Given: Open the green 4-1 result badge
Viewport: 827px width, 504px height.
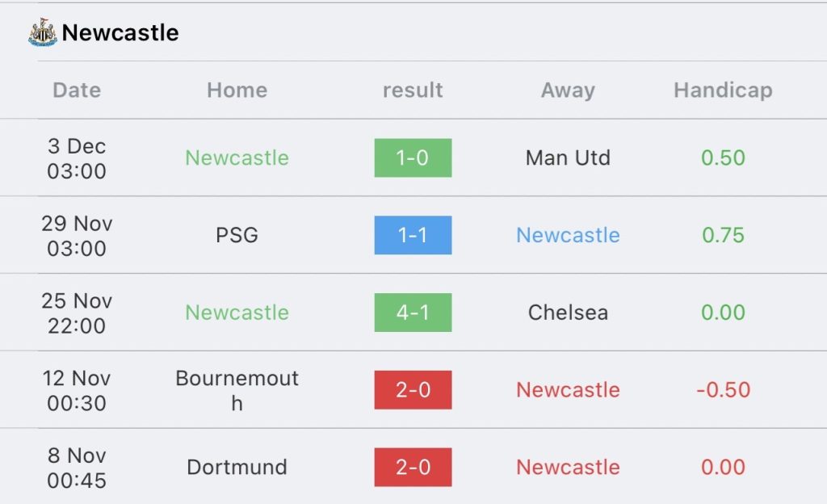Looking at the screenshot, I should click(413, 313).
